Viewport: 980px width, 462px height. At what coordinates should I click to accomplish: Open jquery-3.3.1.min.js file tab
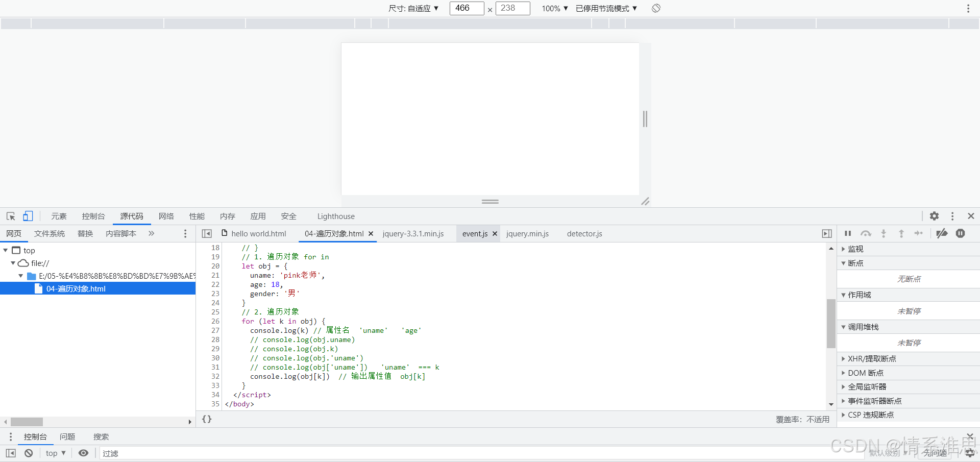click(413, 233)
